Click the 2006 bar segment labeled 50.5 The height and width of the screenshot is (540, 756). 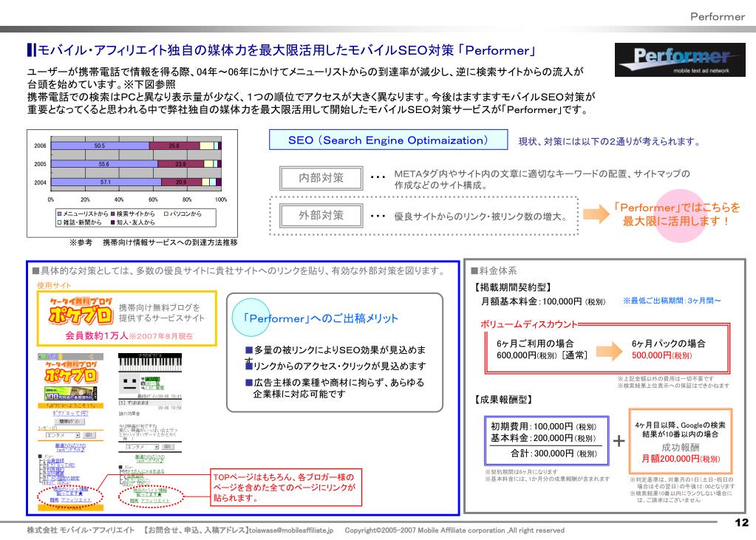point(100,146)
